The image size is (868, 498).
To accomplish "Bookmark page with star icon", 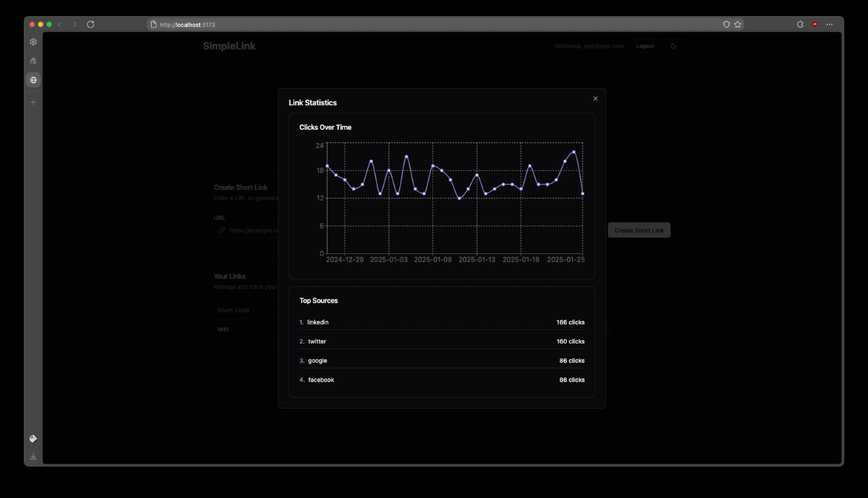I will coord(737,25).
